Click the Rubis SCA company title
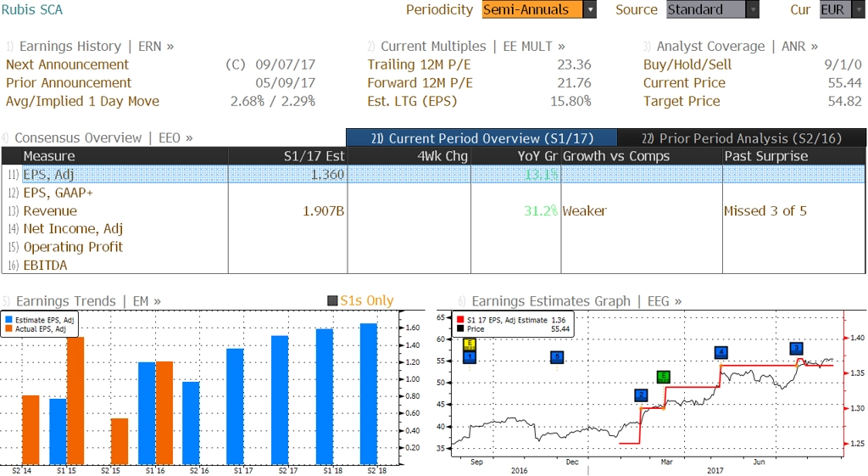 32,9
